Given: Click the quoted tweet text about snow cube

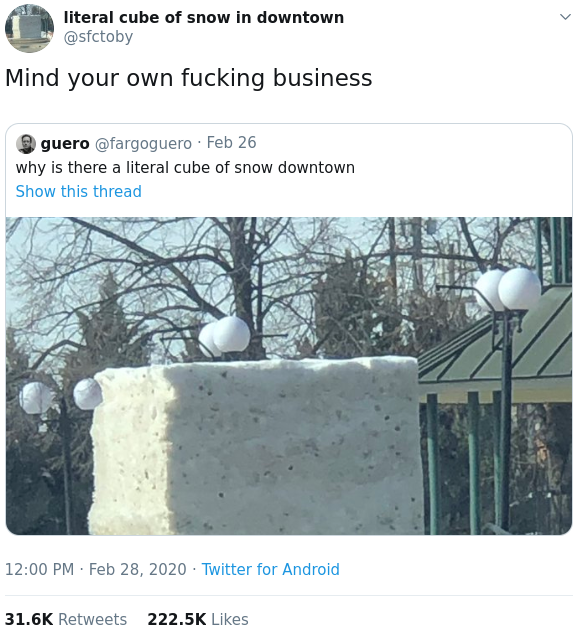Looking at the screenshot, I should 185,168.
